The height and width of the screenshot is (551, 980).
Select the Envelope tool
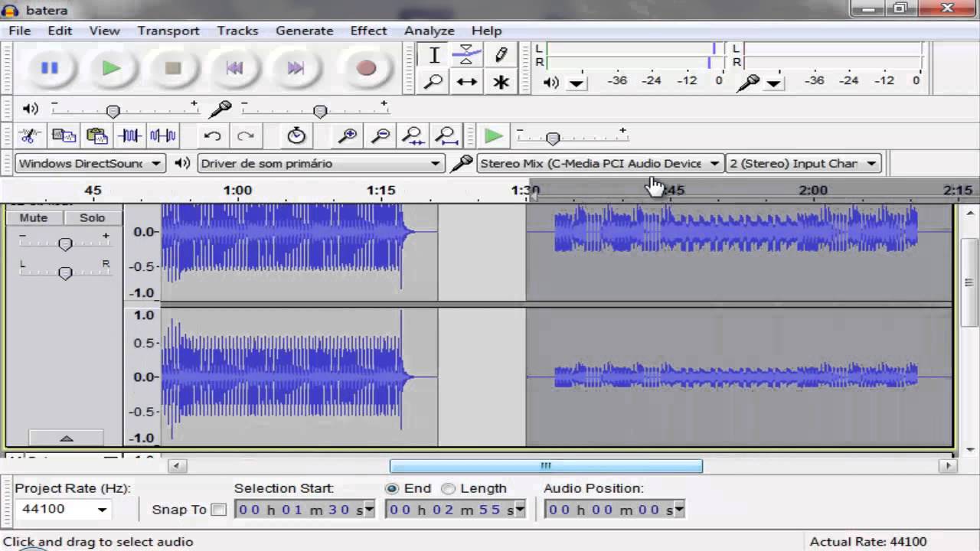(466, 55)
